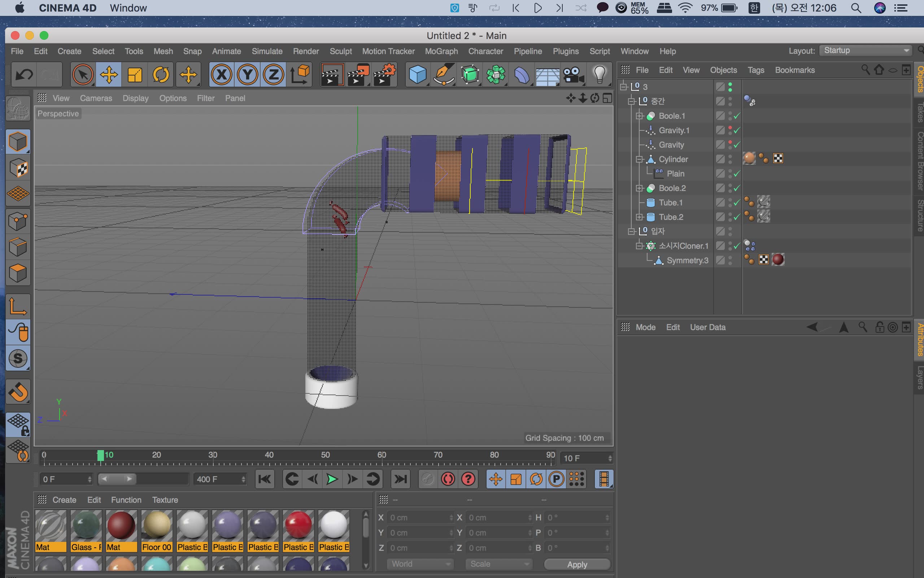Image resolution: width=924 pixels, height=578 pixels.
Task: Switch to Polygons mode icon
Action: point(18,273)
